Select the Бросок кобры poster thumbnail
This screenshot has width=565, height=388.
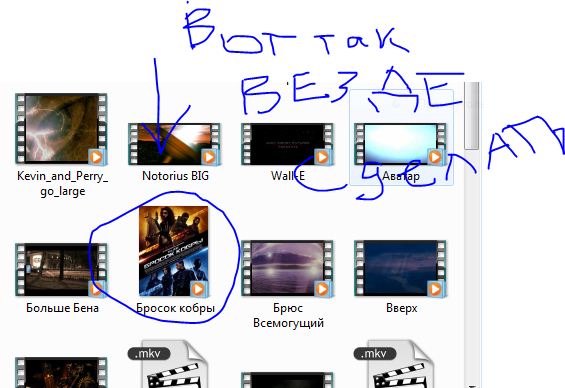tap(174, 251)
